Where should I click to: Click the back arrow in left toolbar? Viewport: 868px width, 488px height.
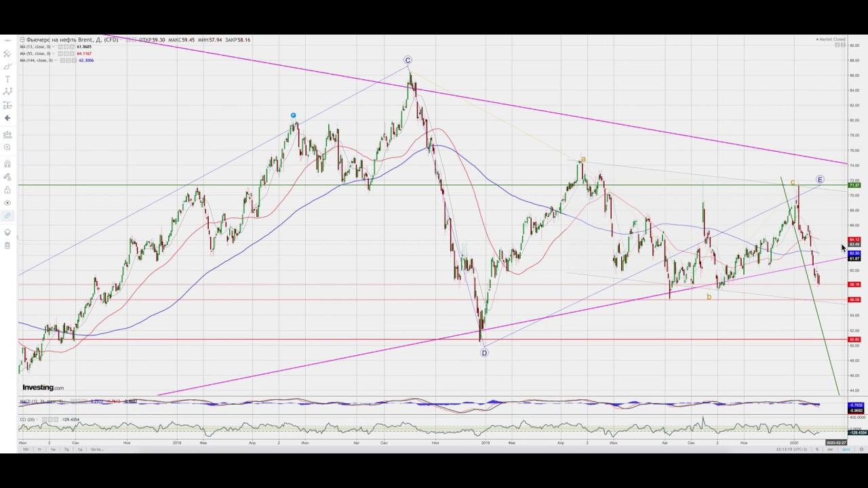point(8,118)
